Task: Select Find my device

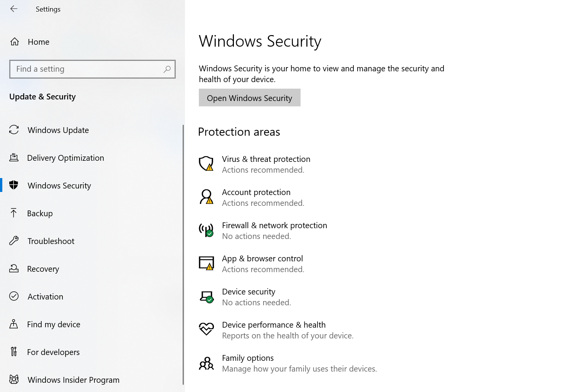Action: tap(54, 324)
